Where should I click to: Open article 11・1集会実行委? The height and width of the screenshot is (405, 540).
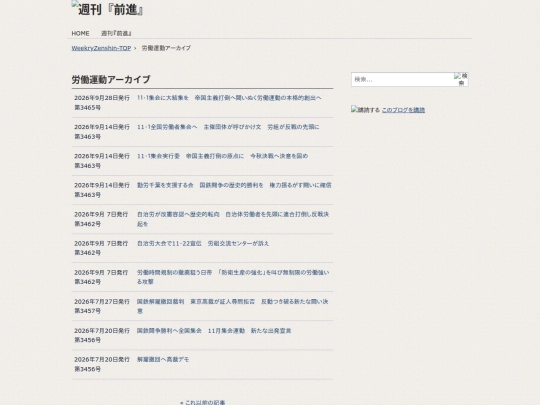point(222,156)
